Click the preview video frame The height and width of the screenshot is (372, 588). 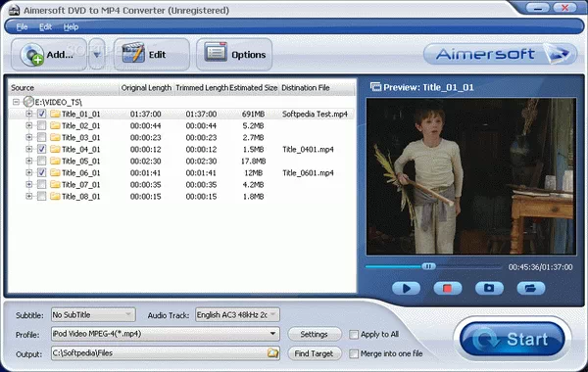471,176
